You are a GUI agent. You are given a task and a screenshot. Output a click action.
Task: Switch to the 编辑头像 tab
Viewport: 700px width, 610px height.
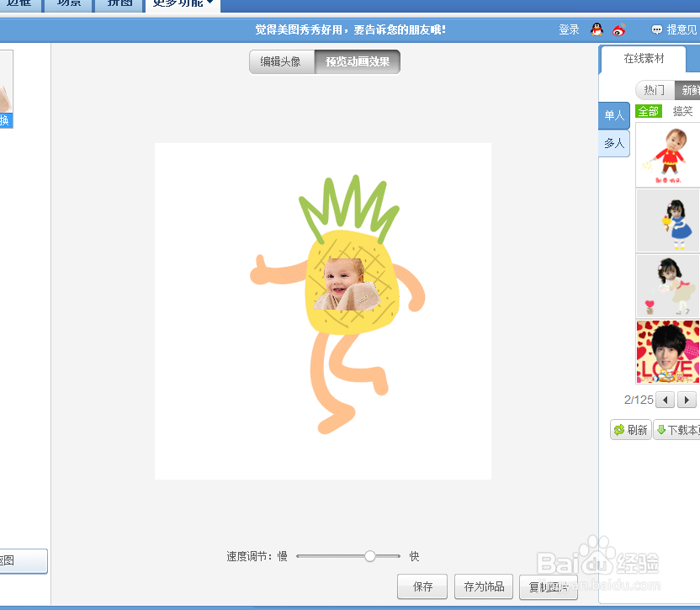point(282,61)
